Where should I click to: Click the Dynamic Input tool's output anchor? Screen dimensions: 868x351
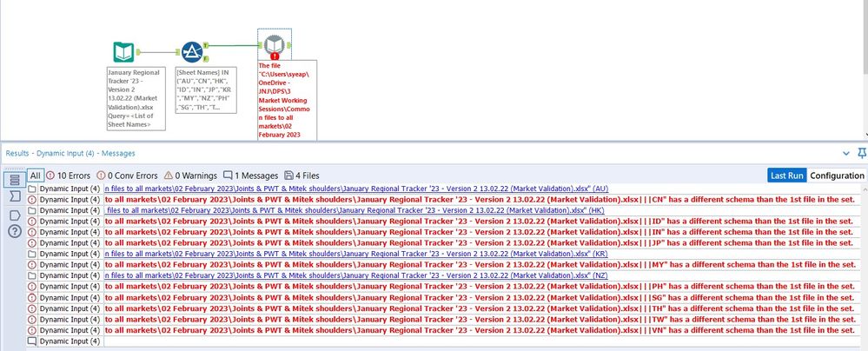pyautogui.click(x=290, y=45)
